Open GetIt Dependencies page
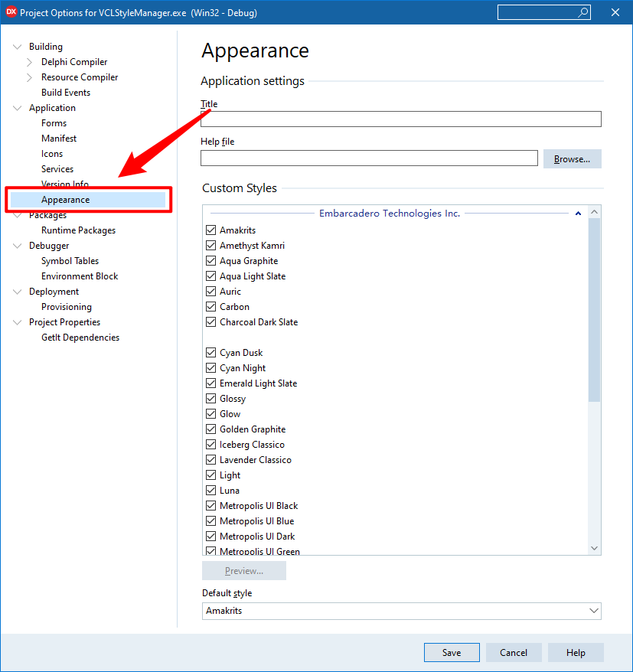 80,338
